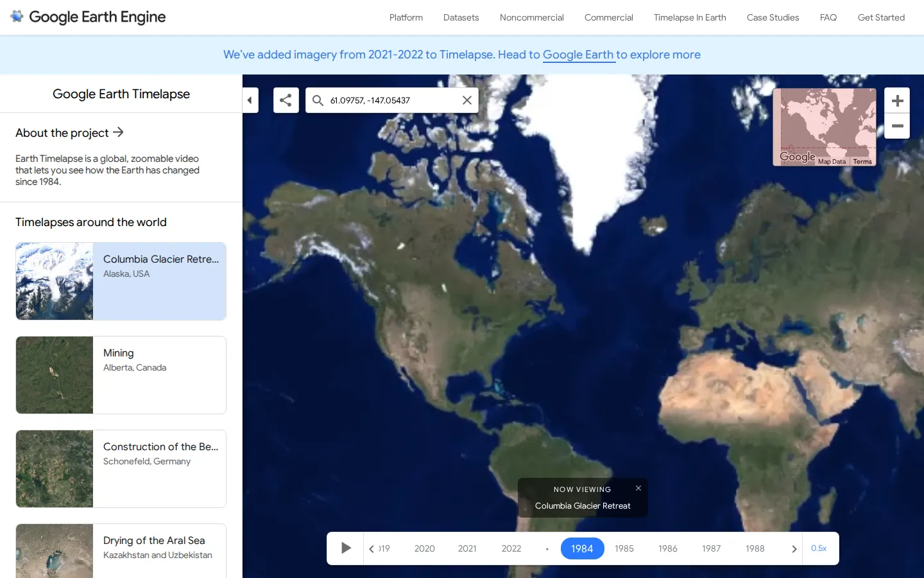The width and height of the screenshot is (924, 578).
Task: Open Timelapse In Earth menu item
Action: [690, 17]
